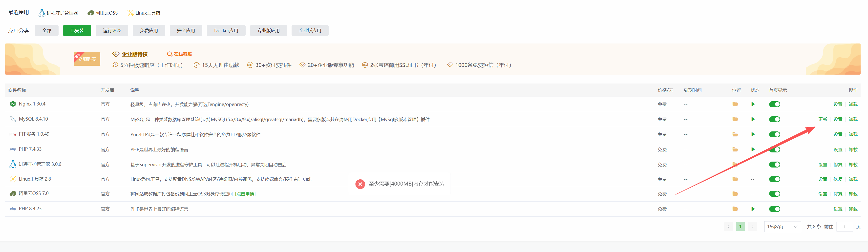This screenshot has height=252, width=868.
Task: Select the Docker应用 category tab
Action: coord(226,30)
